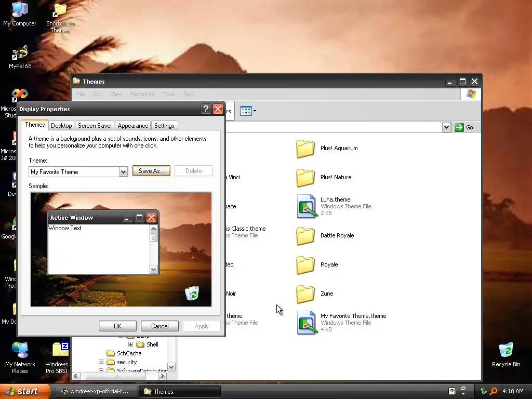Click the Apply button
532x399 pixels.
tap(202, 326)
